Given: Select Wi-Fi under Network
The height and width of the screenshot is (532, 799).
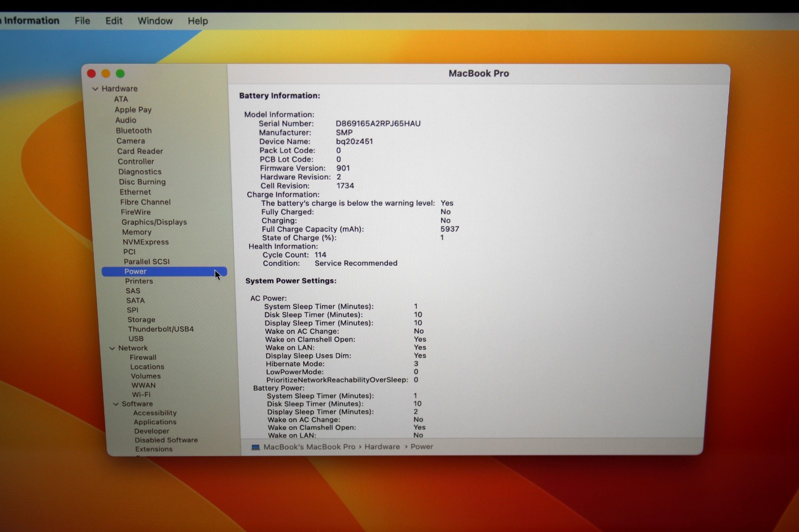Looking at the screenshot, I should pyautogui.click(x=141, y=394).
